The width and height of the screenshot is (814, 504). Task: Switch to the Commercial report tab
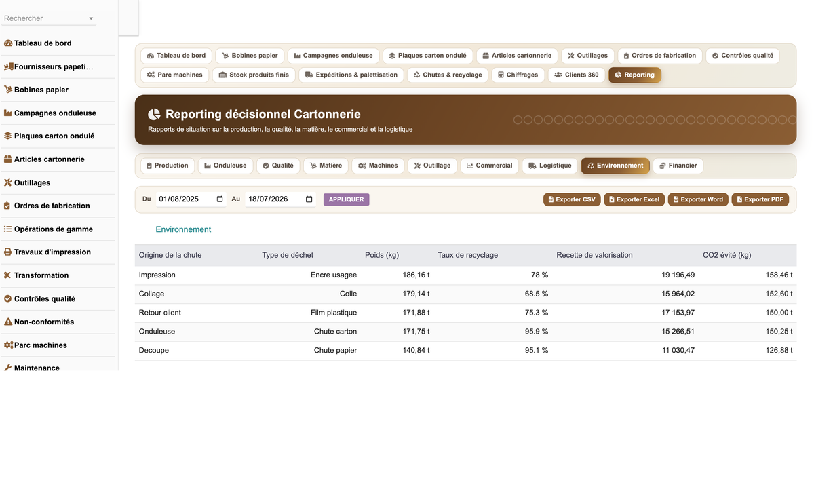[x=490, y=166]
